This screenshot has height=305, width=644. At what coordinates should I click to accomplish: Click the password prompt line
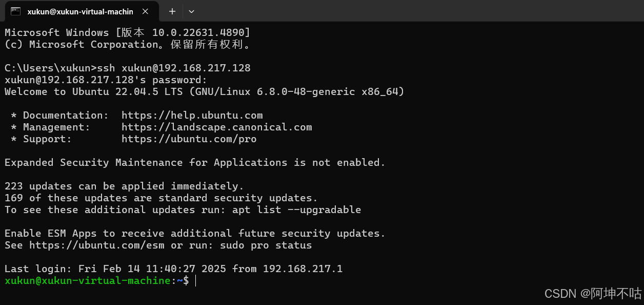coord(106,80)
